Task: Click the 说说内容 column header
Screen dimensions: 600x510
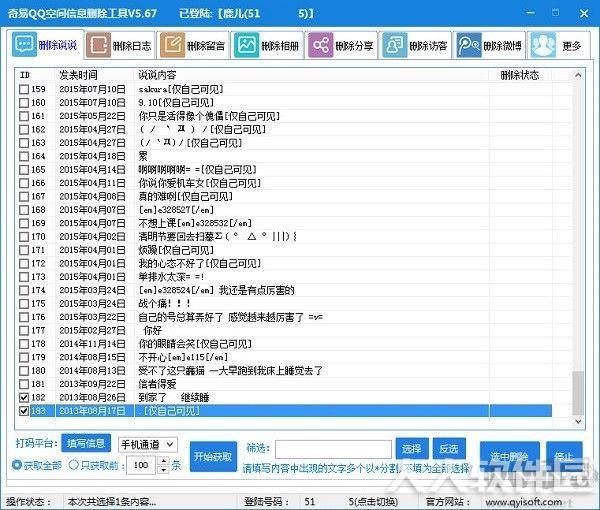Action: click(x=157, y=75)
